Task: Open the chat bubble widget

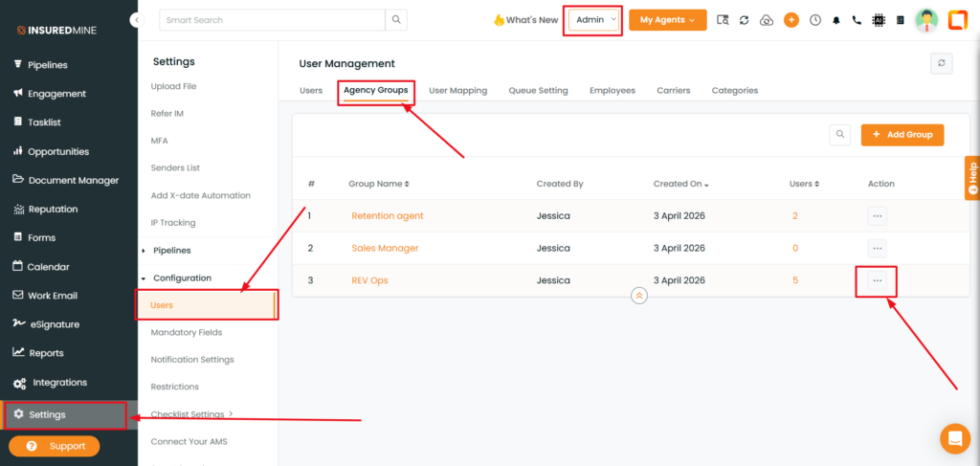Action: [x=954, y=438]
